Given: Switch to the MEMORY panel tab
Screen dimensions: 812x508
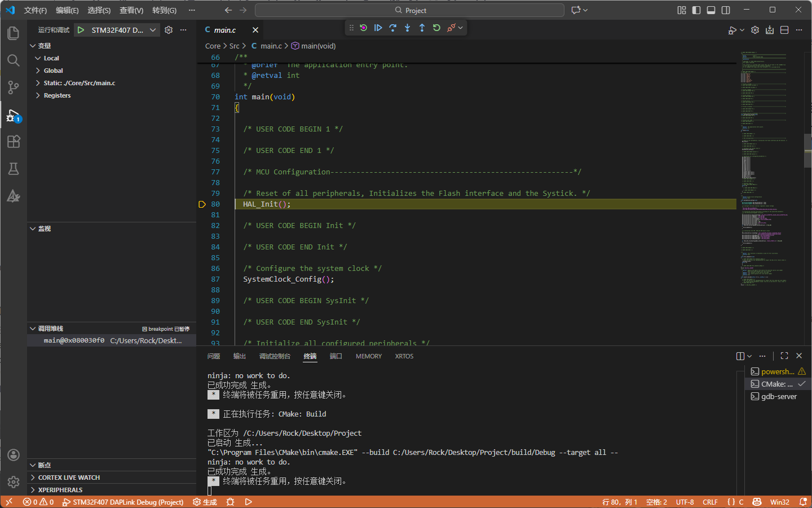Looking at the screenshot, I should point(368,356).
